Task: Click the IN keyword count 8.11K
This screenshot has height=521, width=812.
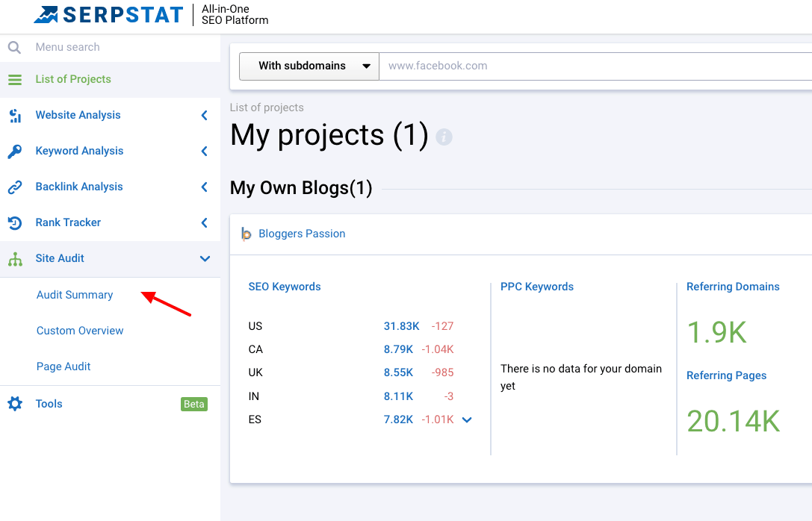Action: pyautogui.click(x=398, y=396)
